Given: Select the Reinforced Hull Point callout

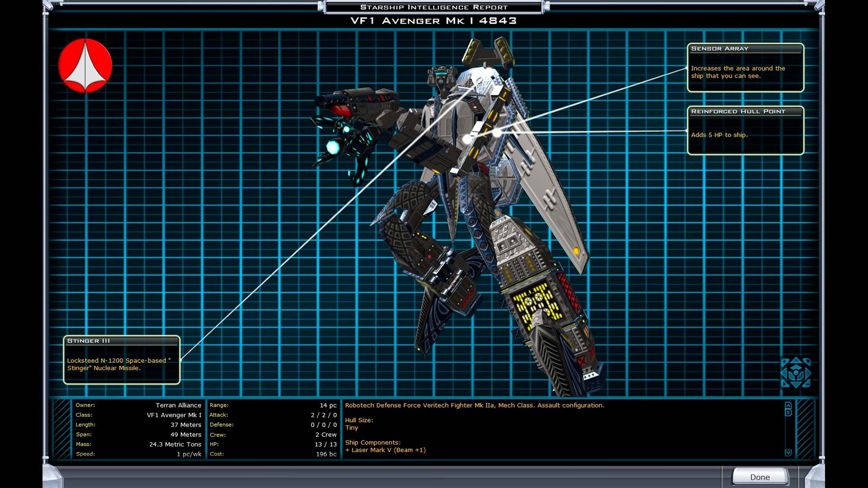Looking at the screenshot, I should pyautogui.click(x=745, y=131).
